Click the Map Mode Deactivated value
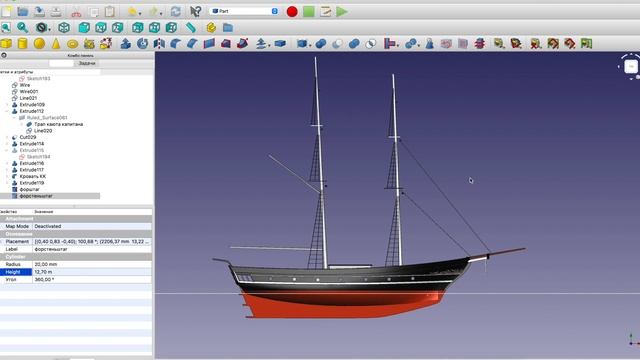 (92, 226)
